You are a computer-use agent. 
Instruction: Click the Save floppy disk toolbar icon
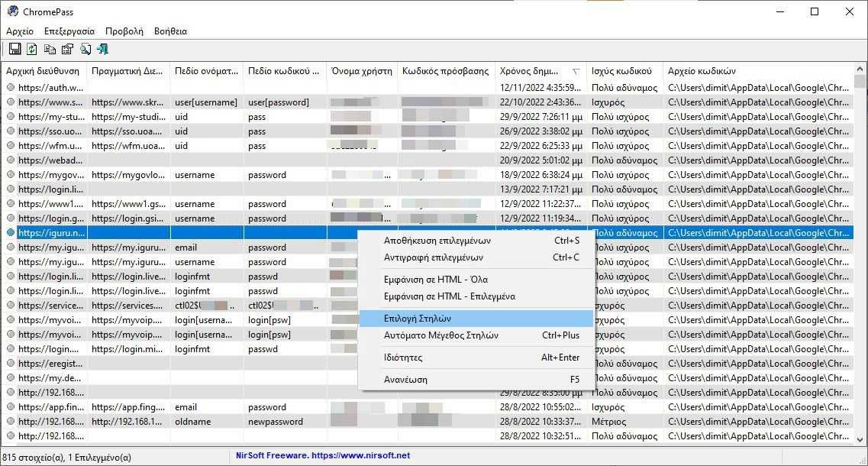pyautogui.click(x=15, y=50)
